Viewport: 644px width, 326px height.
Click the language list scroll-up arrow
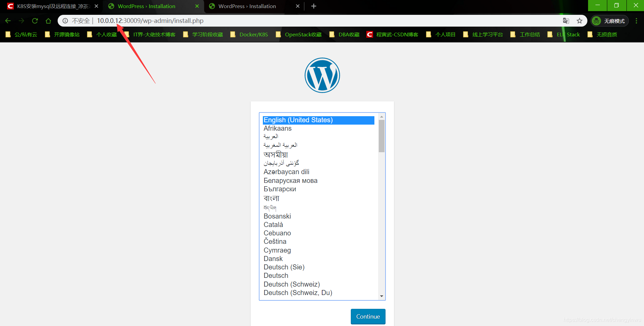point(381,117)
